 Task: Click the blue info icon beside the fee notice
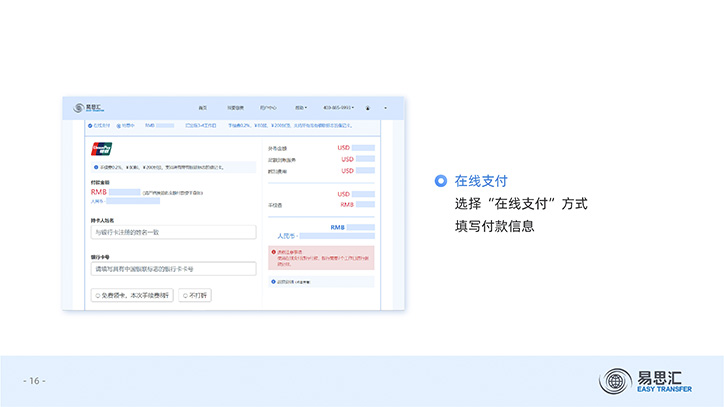pyautogui.click(x=94, y=167)
